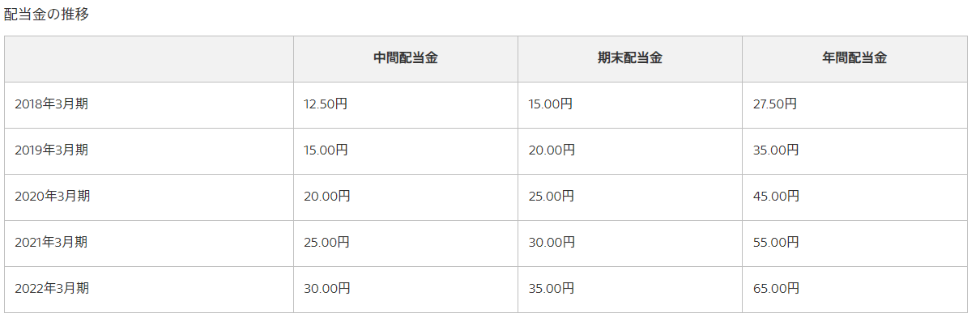
Task: Select the 年間配当金 column header
Action: point(854,58)
